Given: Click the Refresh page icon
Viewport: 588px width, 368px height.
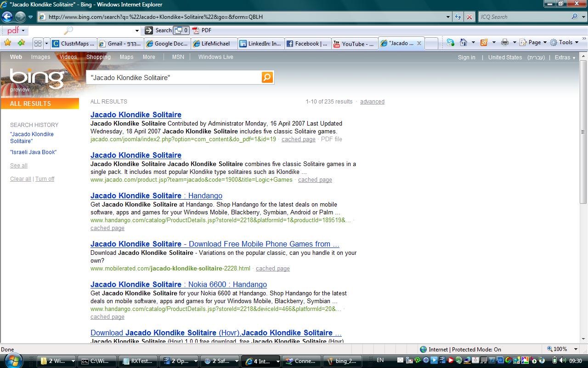Looking at the screenshot, I should [458, 17].
